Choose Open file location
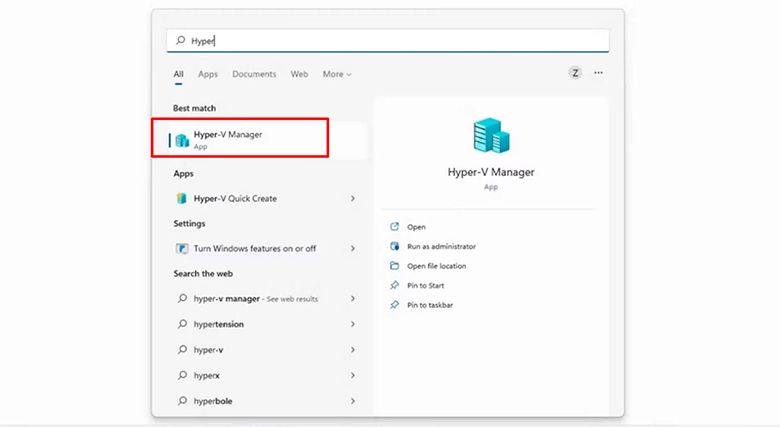 click(437, 266)
